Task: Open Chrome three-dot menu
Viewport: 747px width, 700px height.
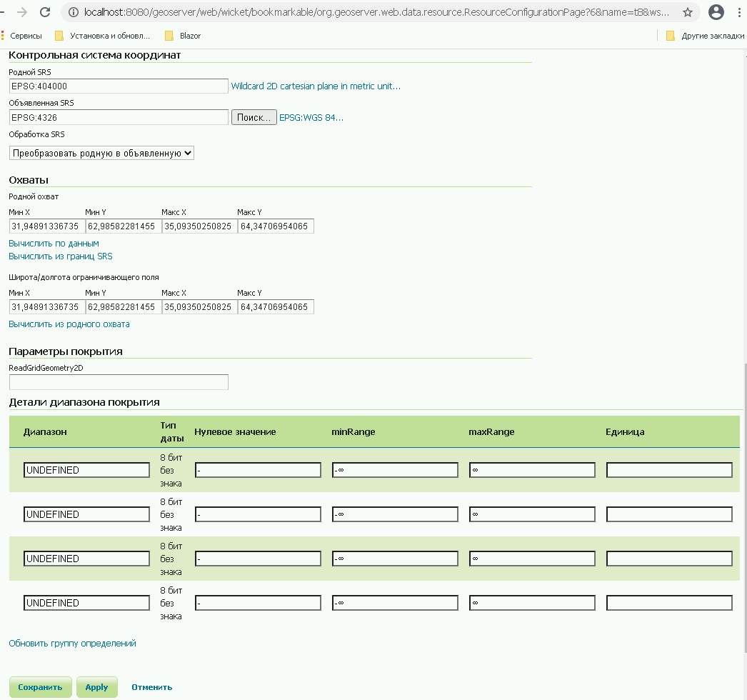Action: (739, 12)
